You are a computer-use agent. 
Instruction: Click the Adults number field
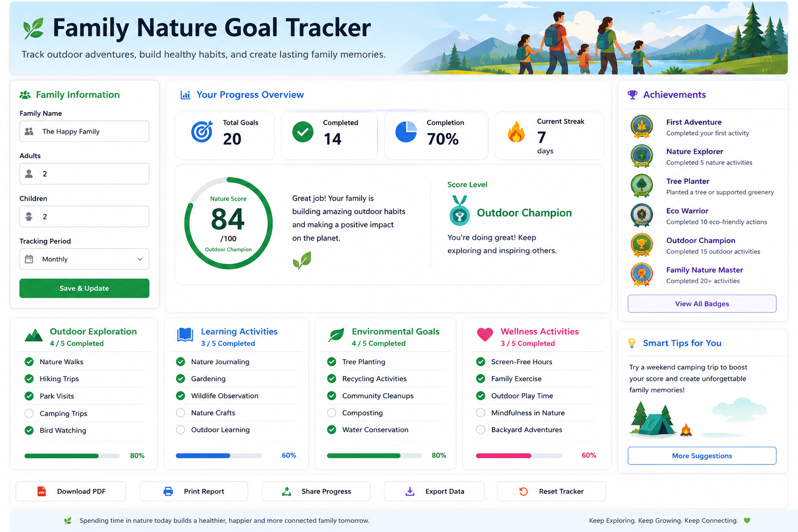pos(84,174)
